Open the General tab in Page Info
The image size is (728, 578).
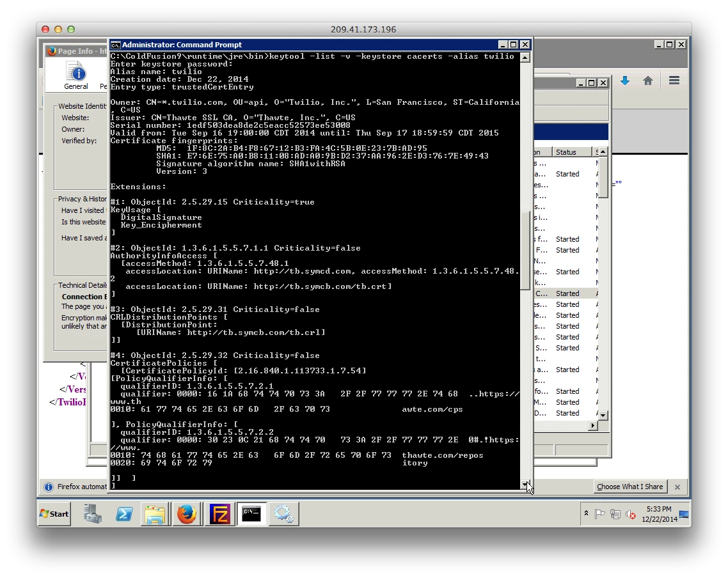75,77
